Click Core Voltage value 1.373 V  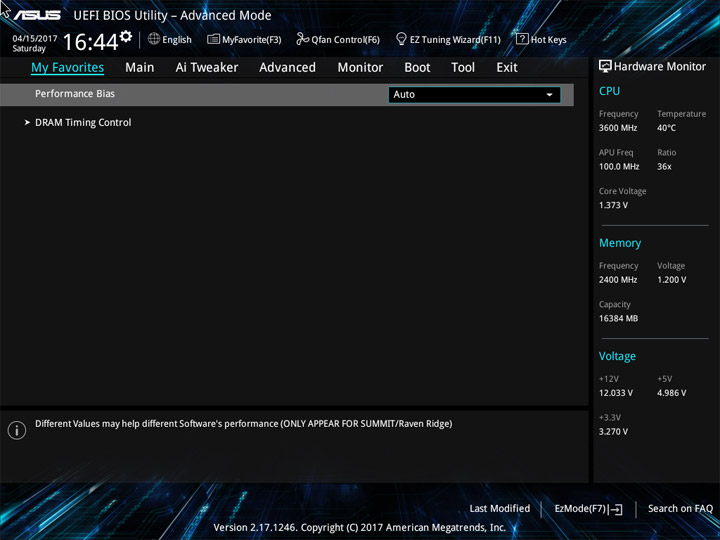click(613, 205)
